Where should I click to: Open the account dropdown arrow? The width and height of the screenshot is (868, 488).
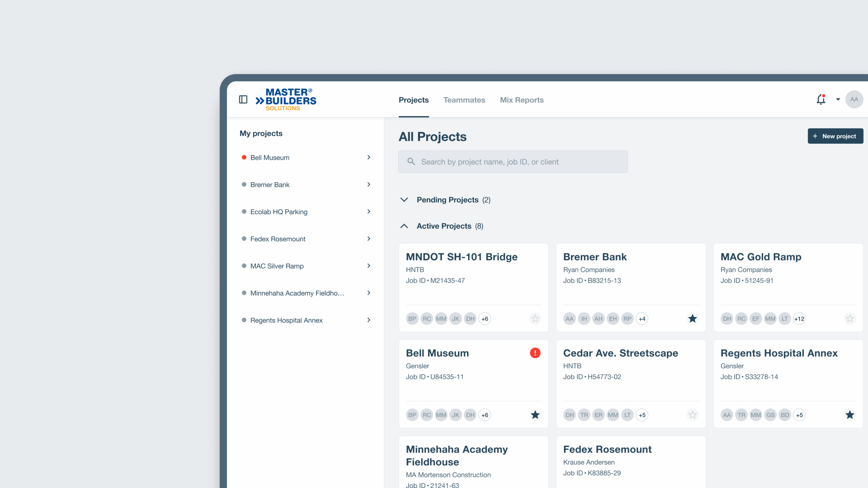tap(838, 99)
